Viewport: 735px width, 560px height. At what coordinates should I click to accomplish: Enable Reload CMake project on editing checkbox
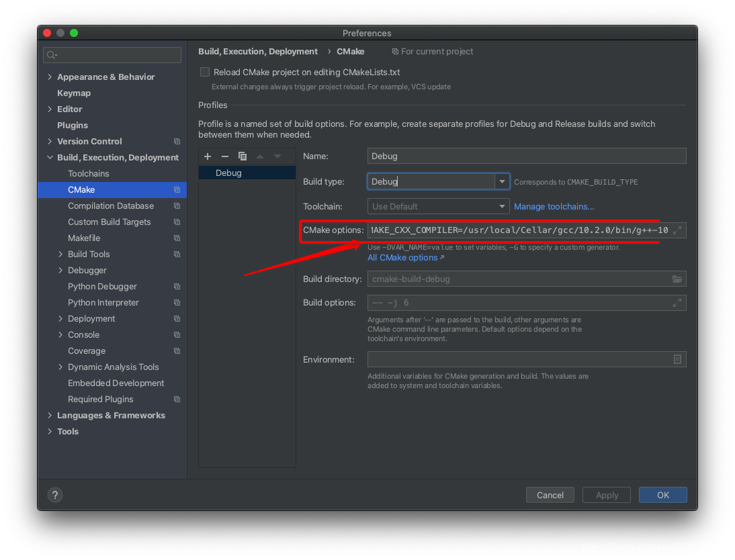[x=205, y=72]
